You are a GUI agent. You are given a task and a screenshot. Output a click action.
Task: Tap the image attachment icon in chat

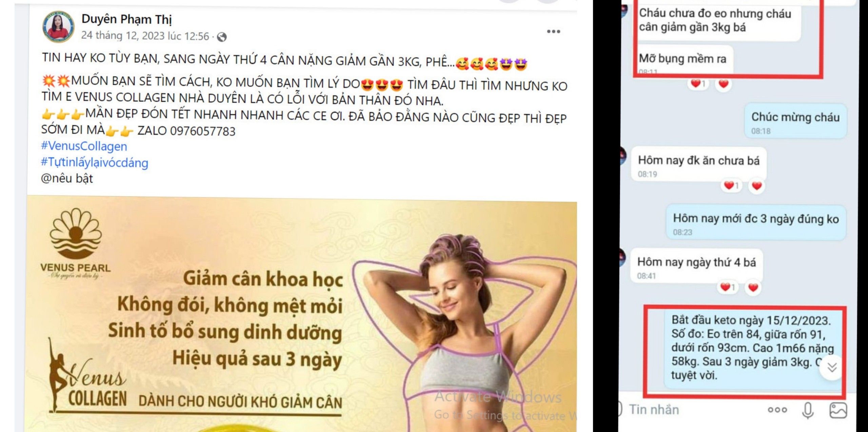click(838, 410)
